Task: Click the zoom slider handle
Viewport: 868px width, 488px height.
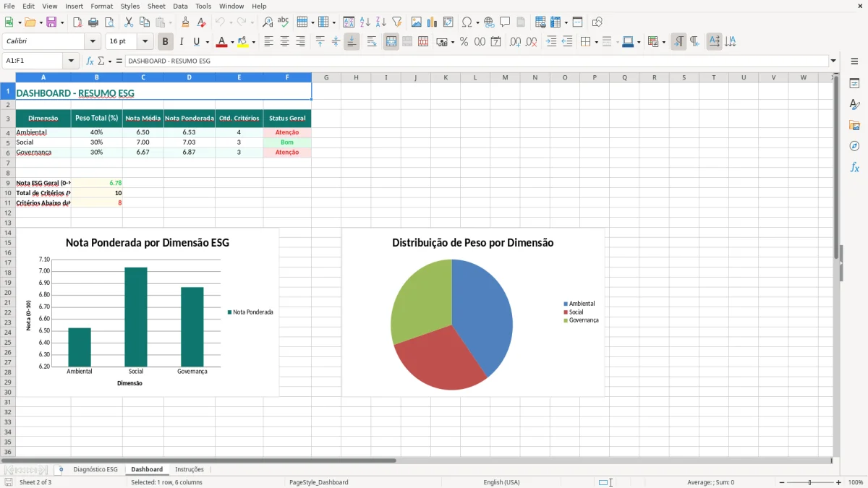Action: click(809, 482)
